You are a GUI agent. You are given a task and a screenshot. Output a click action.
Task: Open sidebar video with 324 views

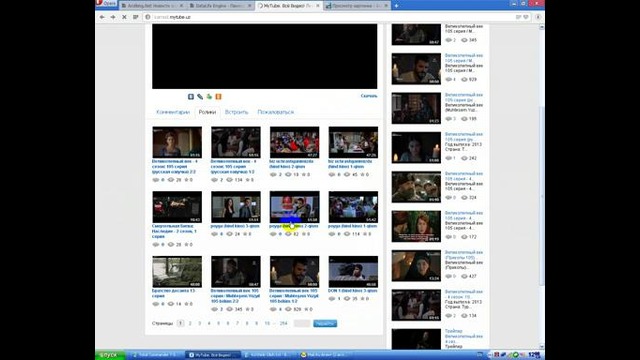point(416,187)
